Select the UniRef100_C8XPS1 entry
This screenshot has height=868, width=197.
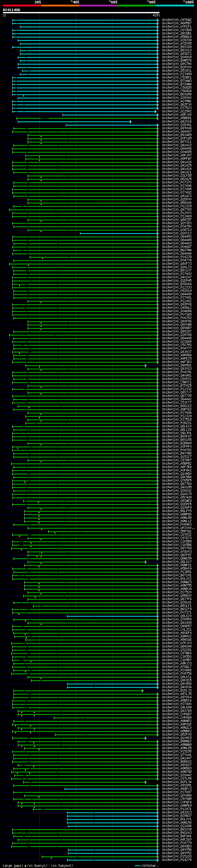click(177, 379)
